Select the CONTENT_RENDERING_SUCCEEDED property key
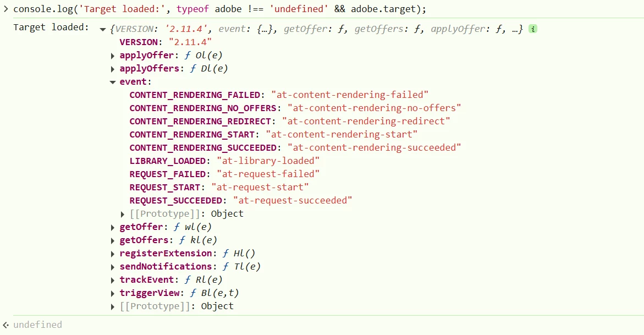Screen dimensions: 644x335 point(203,147)
